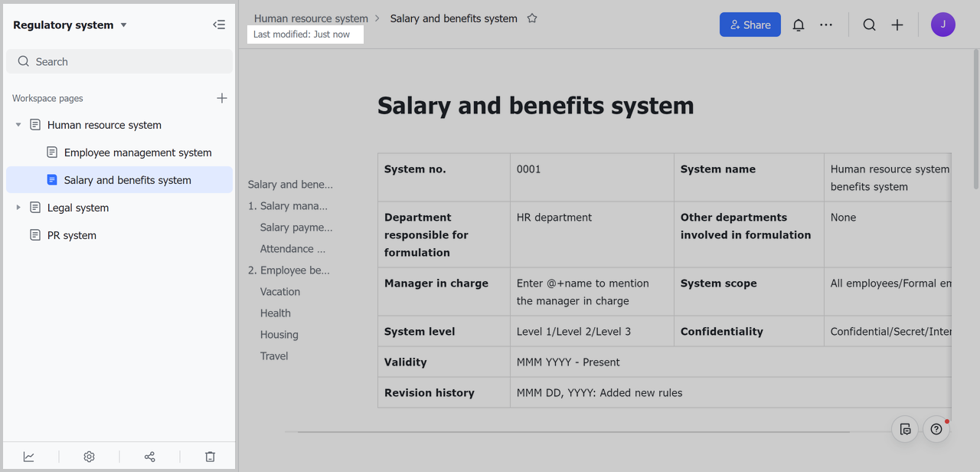Open workspace analytics chart icon
This screenshot has width=980, height=472.
point(29,457)
